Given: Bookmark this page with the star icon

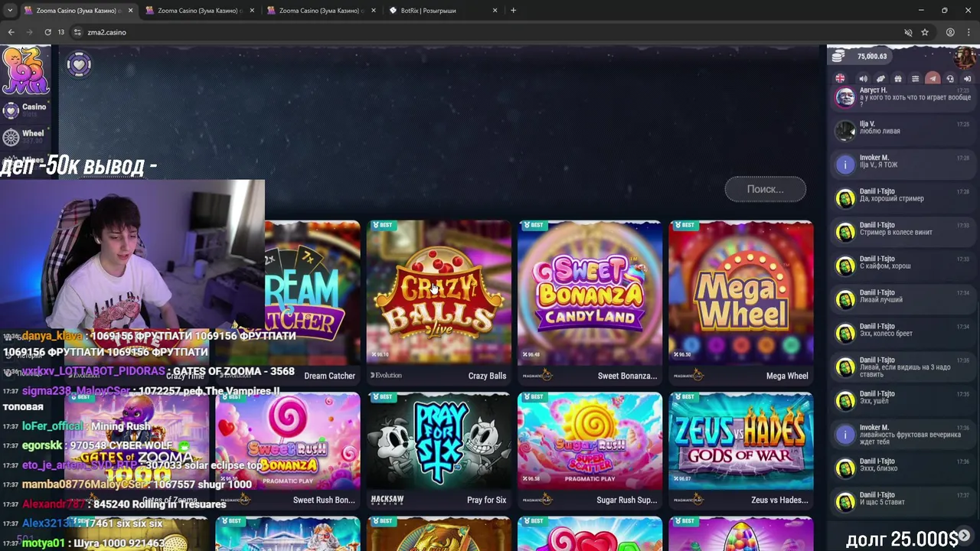Looking at the screenshot, I should pyautogui.click(x=925, y=32).
